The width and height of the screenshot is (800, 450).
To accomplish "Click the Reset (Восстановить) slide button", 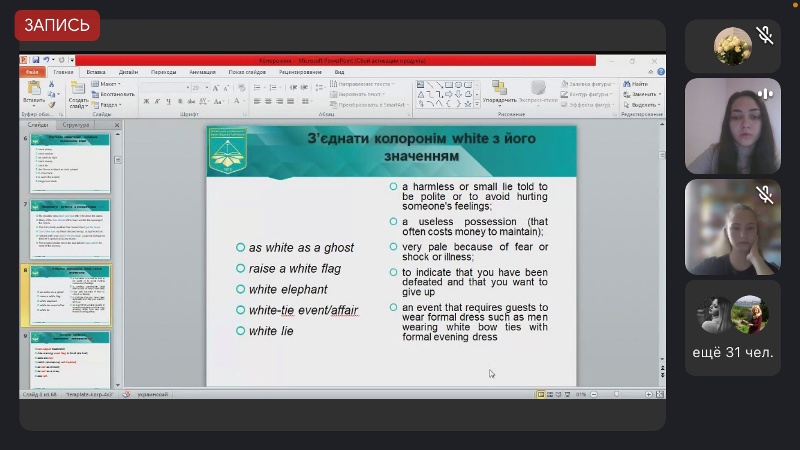I will (112, 94).
